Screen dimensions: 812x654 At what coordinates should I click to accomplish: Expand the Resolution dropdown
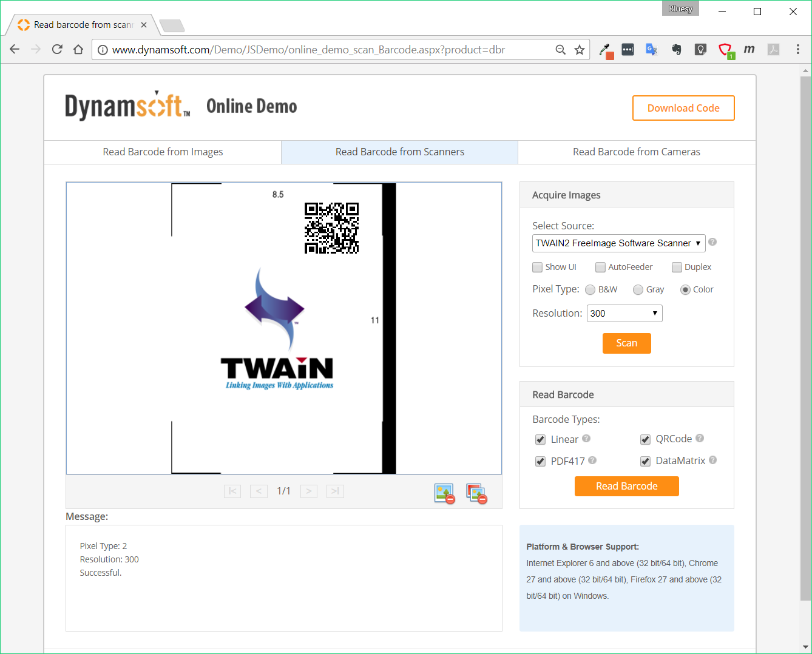point(624,314)
